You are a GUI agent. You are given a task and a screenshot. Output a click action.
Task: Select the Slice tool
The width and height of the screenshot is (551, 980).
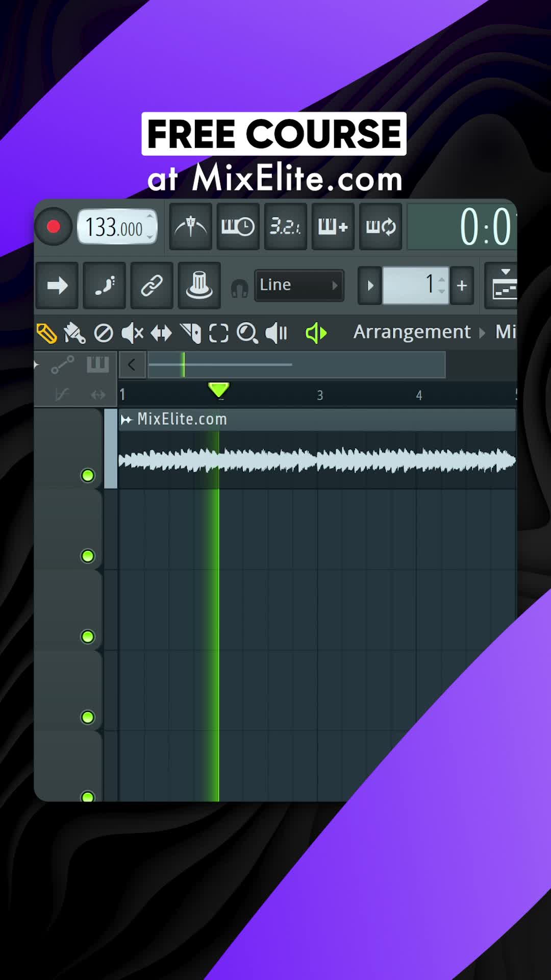(x=191, y=333)
